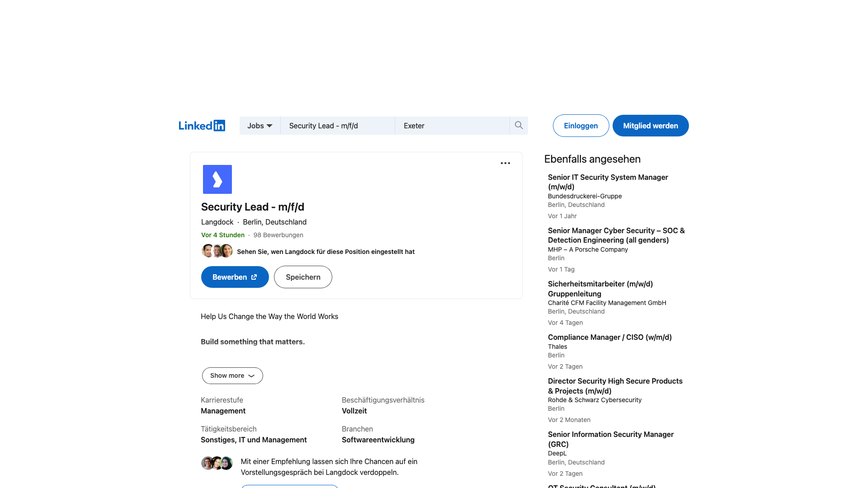This screenshot has height=488, width=868.
Task: Apply via the Bewerben button
Action: coord(235,277)
